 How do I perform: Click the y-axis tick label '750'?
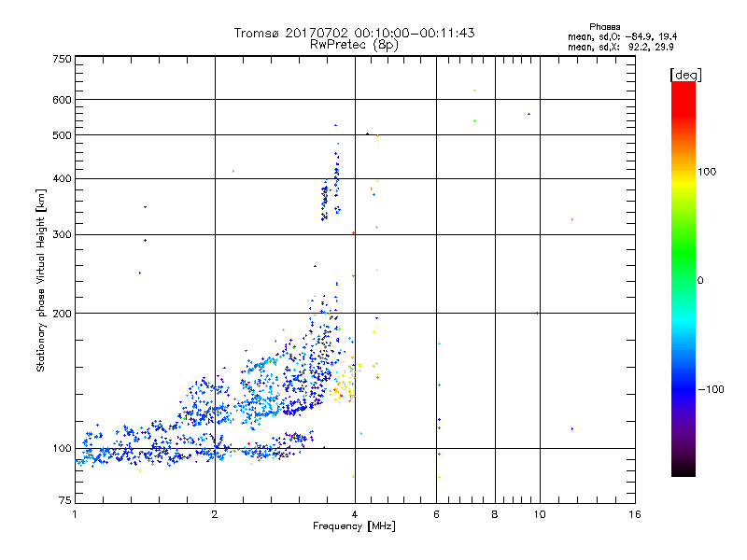click(x=62, y=59)
